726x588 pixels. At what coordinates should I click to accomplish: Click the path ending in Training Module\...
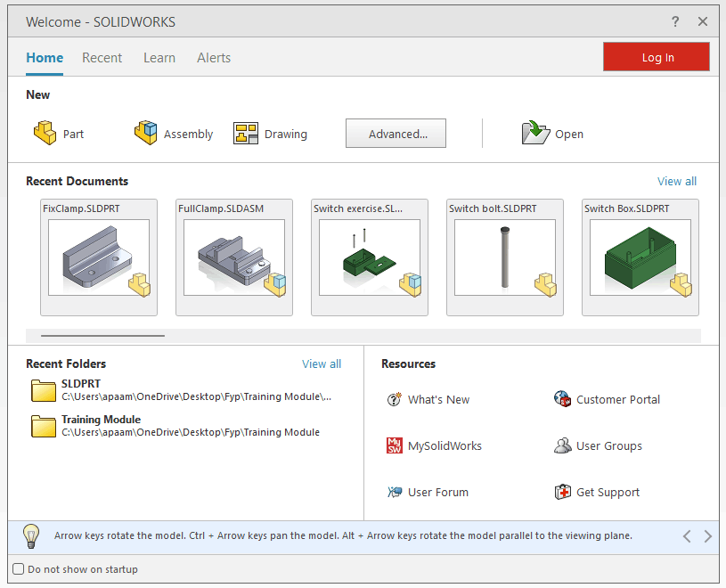196,396
